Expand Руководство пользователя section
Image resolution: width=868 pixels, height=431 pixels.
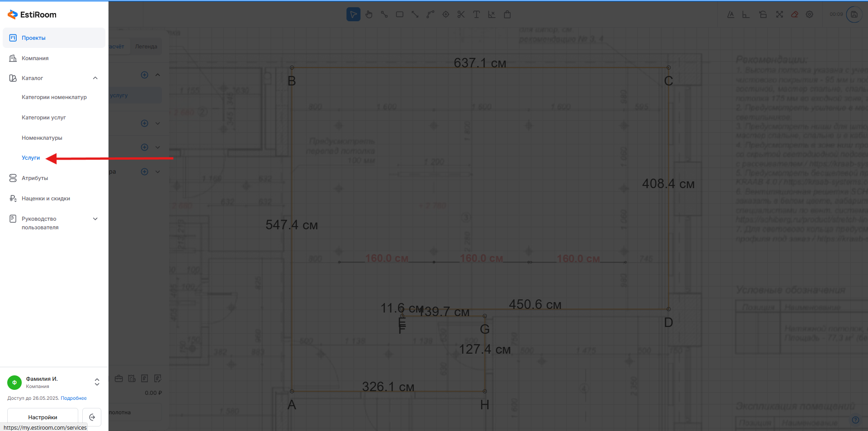tap(95, 219)
